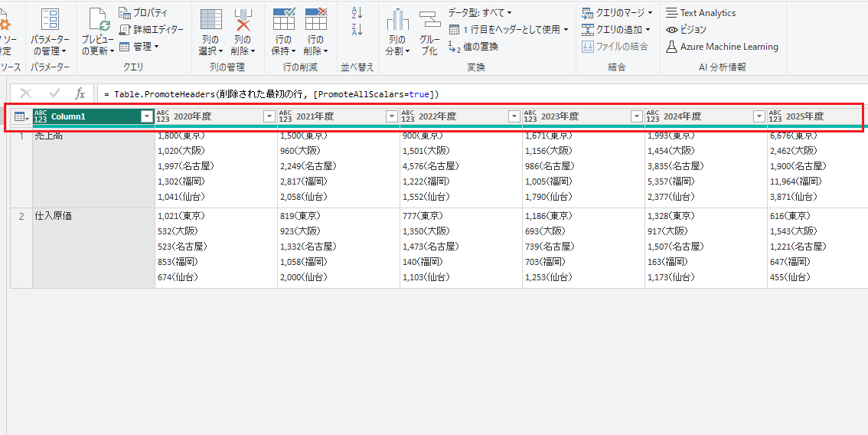Click the 列の分割 split column icon

tap(396, 21)
